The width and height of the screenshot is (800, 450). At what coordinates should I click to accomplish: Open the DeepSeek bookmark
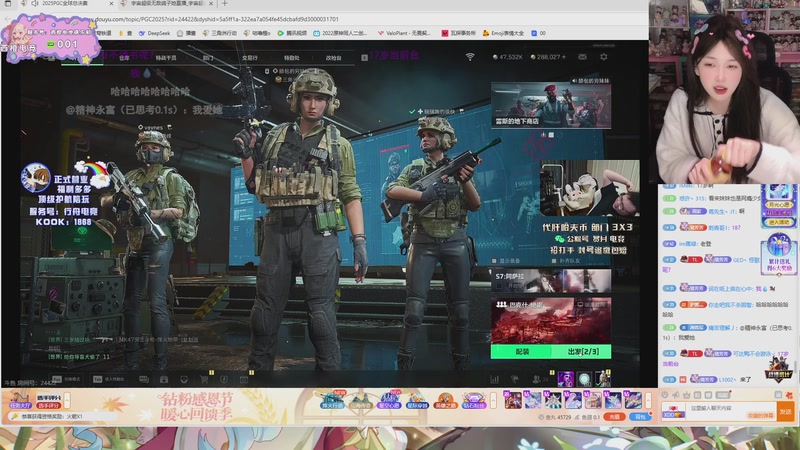(155, 33)
